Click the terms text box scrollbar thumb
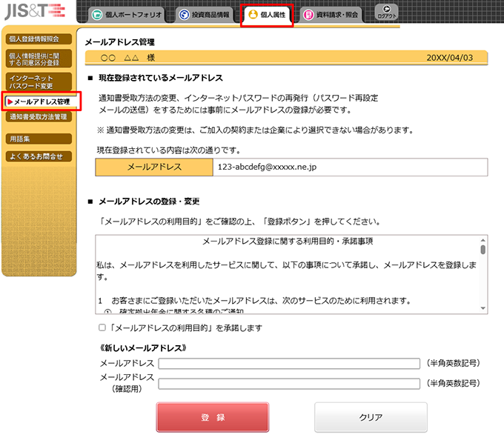The height and width of the screenshot is (443, 504). [x=483, y=250]
